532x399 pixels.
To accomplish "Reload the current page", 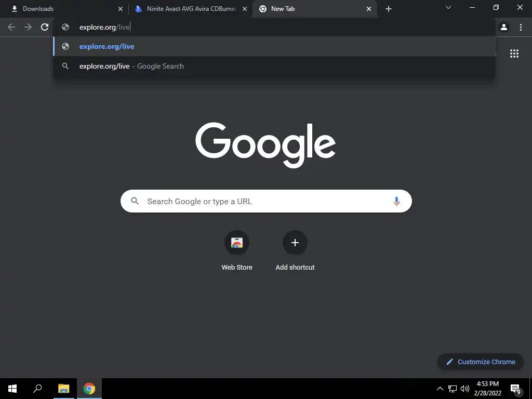I will (45, 27).
